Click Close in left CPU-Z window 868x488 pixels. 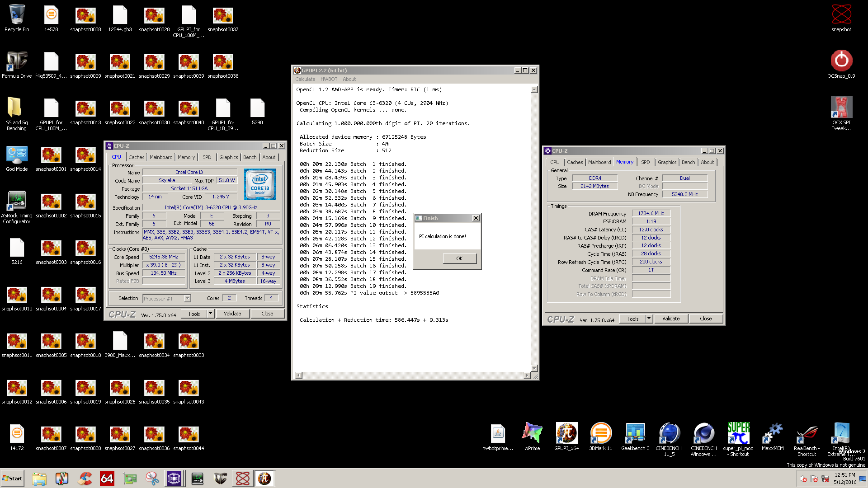pyautogui.click(x=267, y=314)
